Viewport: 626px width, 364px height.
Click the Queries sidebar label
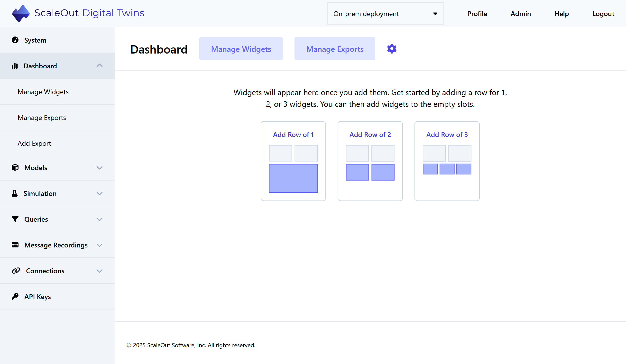point(36,219)
